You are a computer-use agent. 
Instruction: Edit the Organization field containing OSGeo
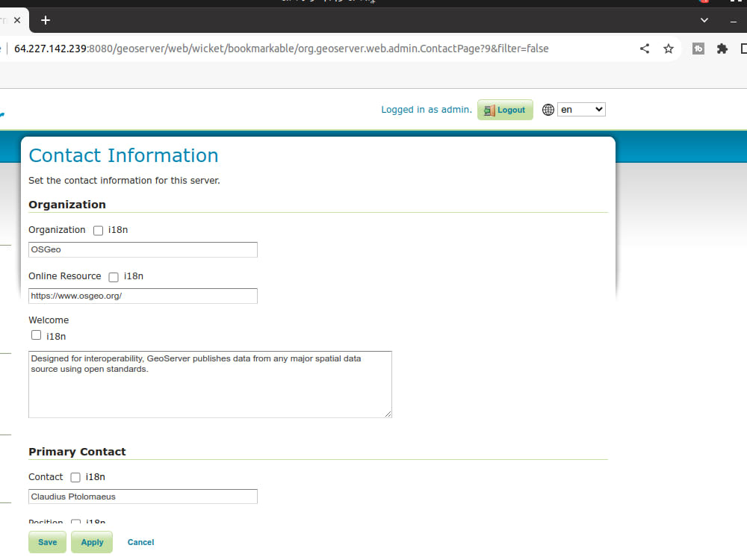click(x=143, y=249)
